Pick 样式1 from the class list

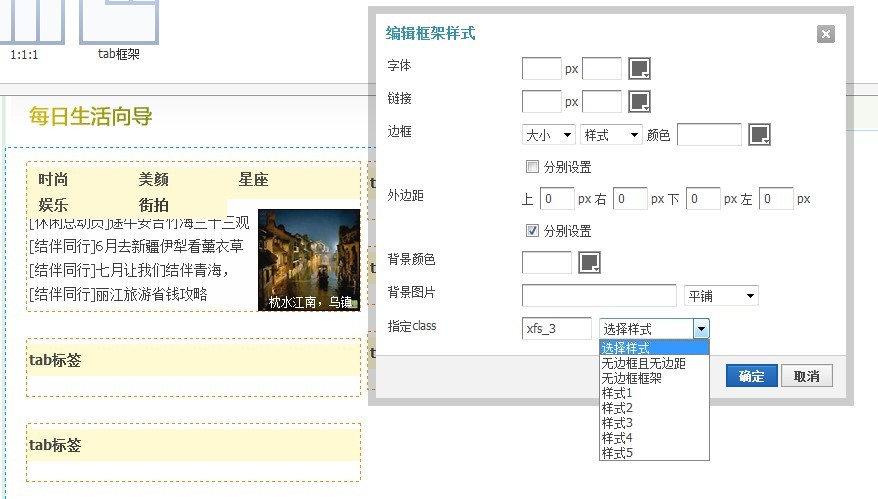click(654, 393)
